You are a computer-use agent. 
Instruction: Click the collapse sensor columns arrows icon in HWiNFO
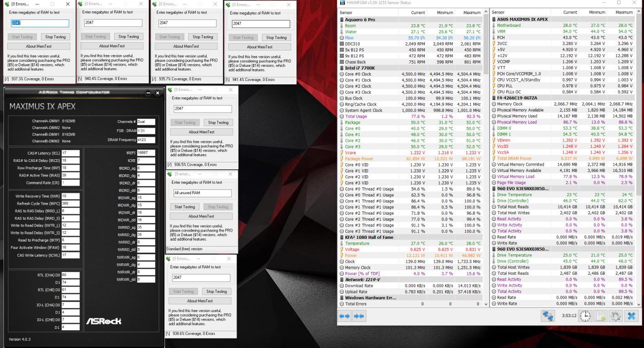pyautogui.click(x=359, y=315)
